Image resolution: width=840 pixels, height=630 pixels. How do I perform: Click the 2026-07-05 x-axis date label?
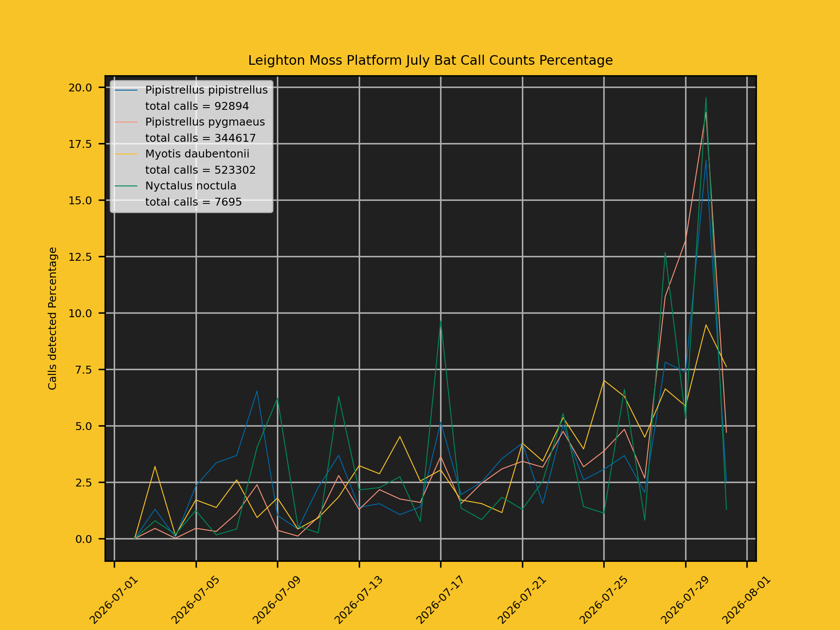(x=195, y=599)
